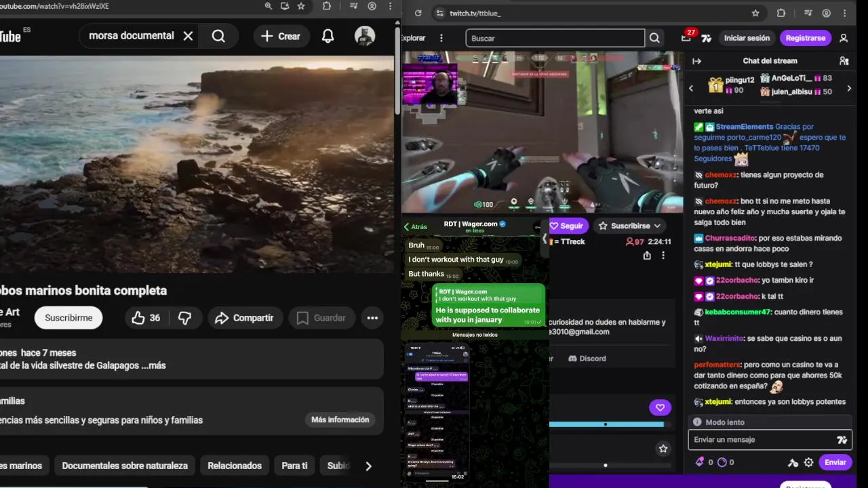Screen dimensions: 868x488
Task: Reload the Twitch page
Action: coord(418,13)
